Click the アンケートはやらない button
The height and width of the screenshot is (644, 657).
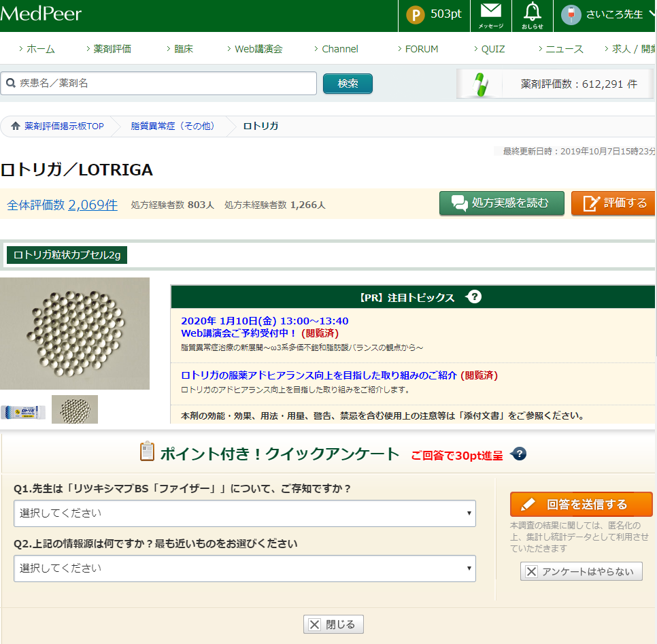click(581, 571)
